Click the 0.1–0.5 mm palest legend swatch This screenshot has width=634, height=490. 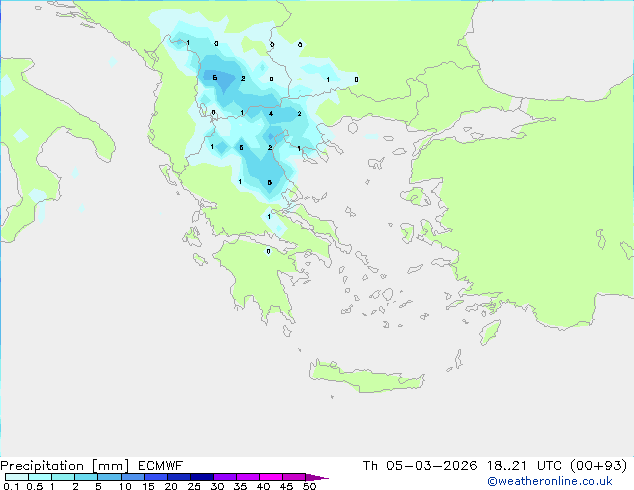[x=17, y=477]
